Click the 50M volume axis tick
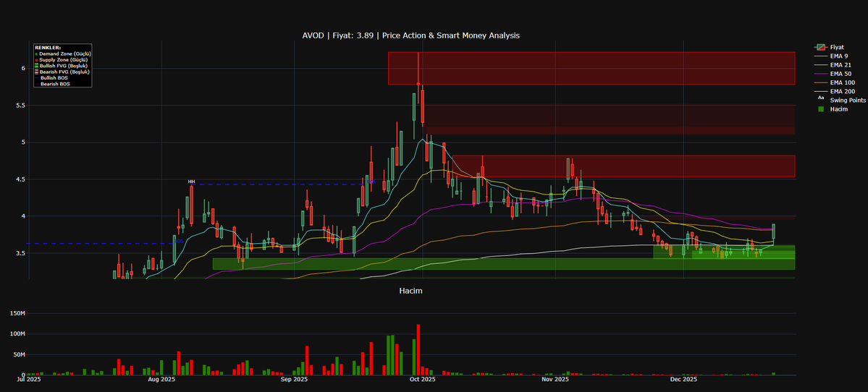This screenshot has height=392, width=868. tap(18, 354)
